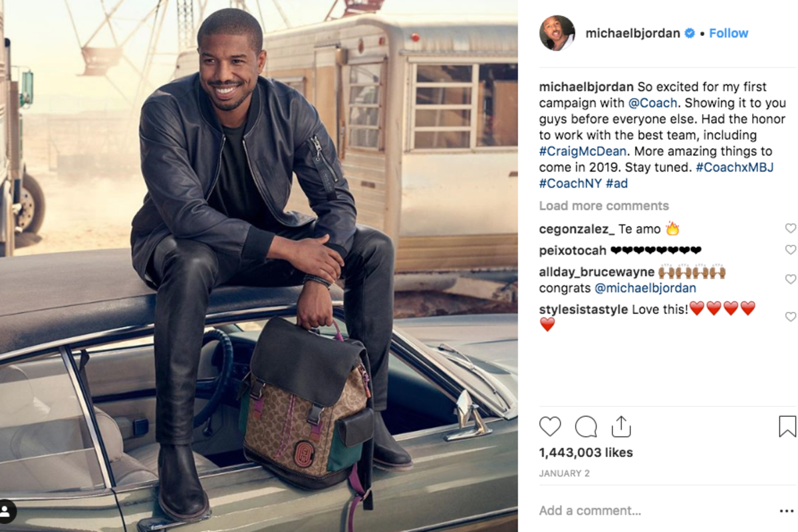Image resolution: width=798 pixels, height=532 pixels.
Task: Save the post with bookmark icon
Action: click(787, 426)
